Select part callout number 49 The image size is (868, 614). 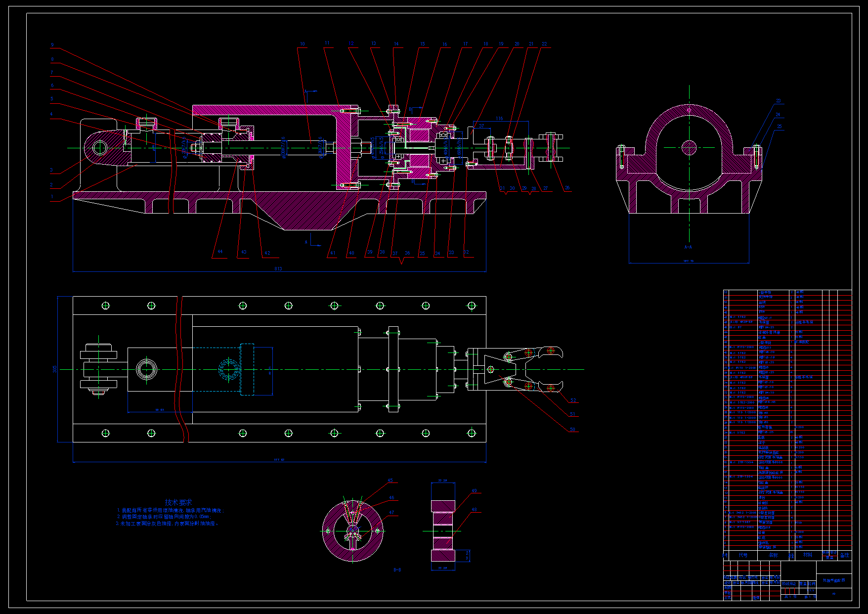pyautogui.click(x=474, y=491)
